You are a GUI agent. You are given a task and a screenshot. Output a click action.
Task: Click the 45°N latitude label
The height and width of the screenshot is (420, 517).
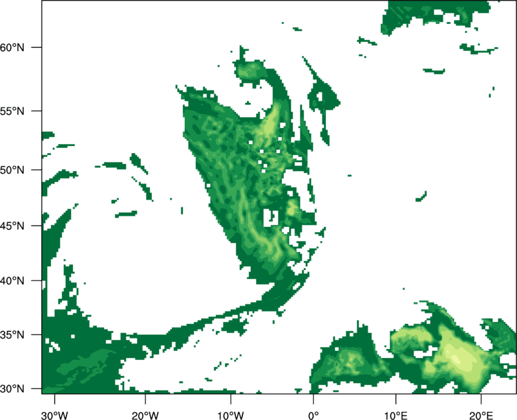point(12,226)
